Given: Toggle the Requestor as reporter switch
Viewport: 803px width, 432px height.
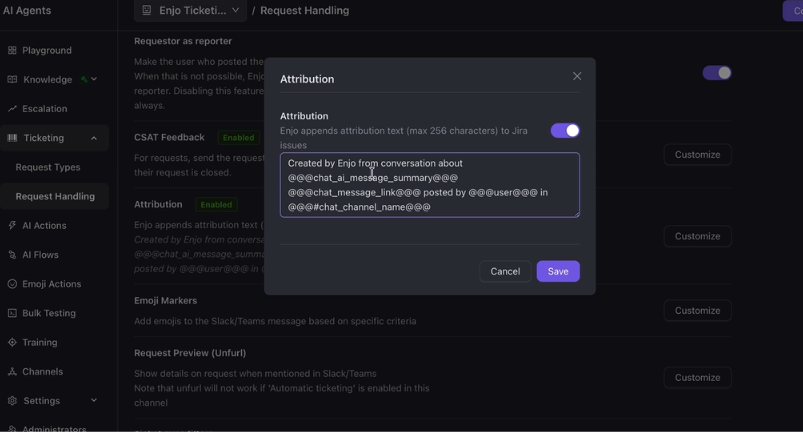Looking at the screenshot, I should point(717,73).
